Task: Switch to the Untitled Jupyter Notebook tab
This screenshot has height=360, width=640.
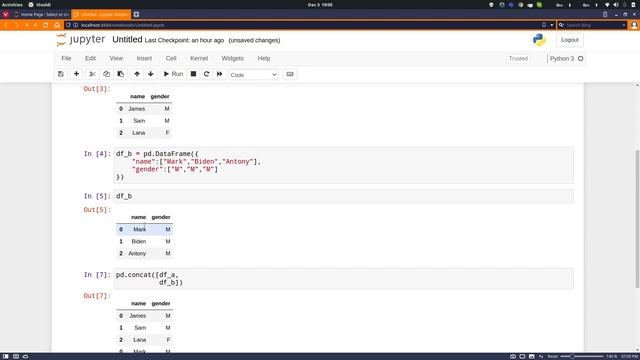Action: click(x=101, y=14)
